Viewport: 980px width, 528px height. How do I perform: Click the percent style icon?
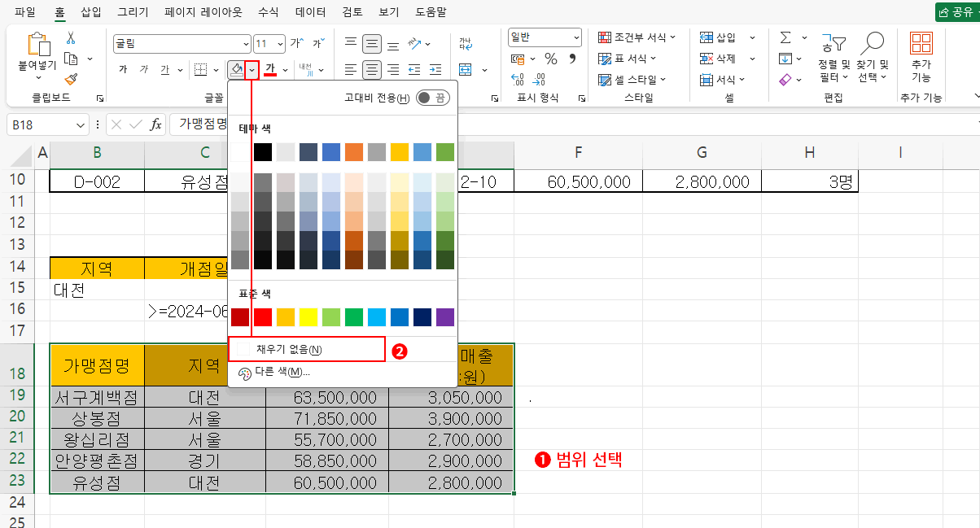tap(551, 59)
